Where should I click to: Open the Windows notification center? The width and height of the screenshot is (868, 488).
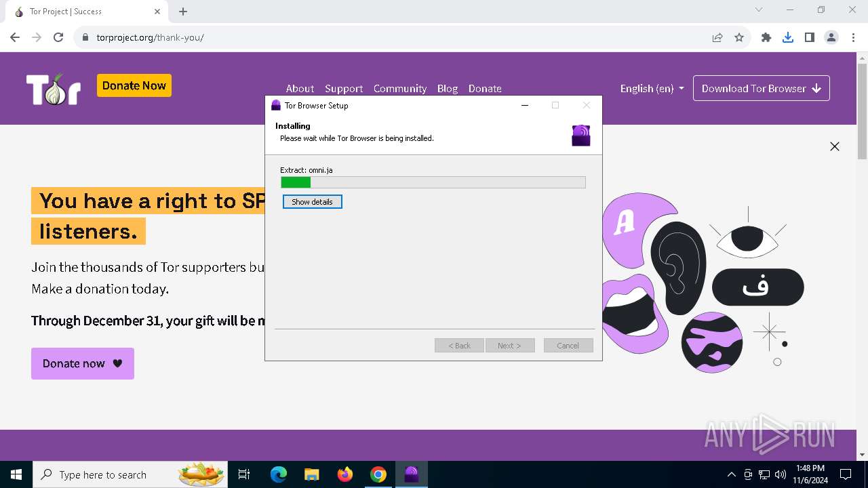coord(846,474)
